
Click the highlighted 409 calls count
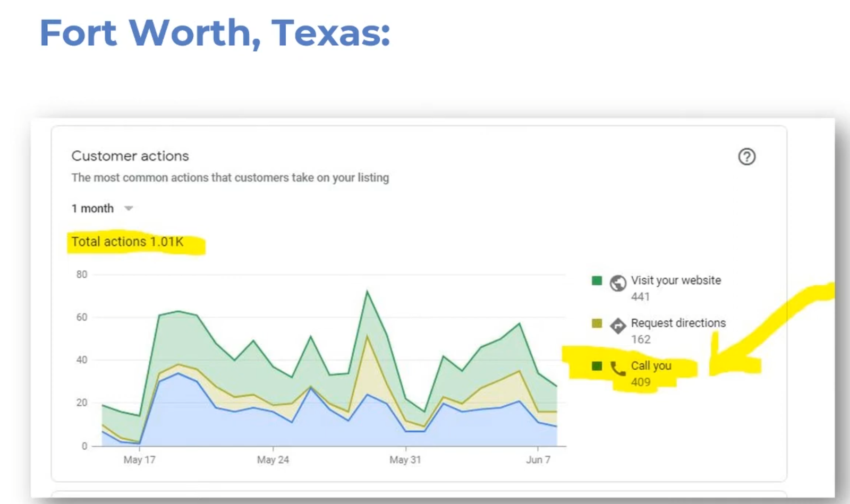pyautogui.click(x=641, y=382)
